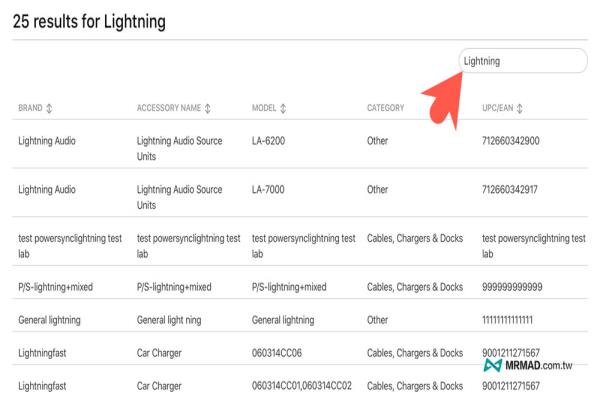Sort results by the BRAND sort arrows
Screen dimensions: 600x400
pos(49,108)
